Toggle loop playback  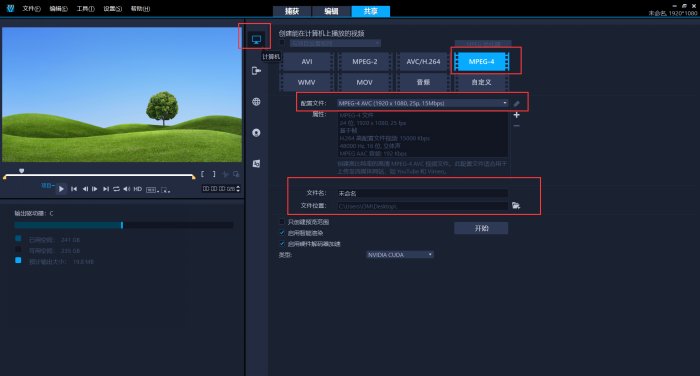click(x=116, y=189)
